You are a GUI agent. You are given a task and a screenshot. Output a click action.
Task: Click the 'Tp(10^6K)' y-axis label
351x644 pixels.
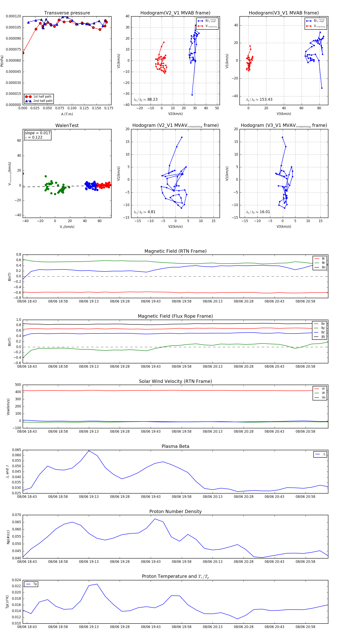pyautogui.click(x=8, y=602)
